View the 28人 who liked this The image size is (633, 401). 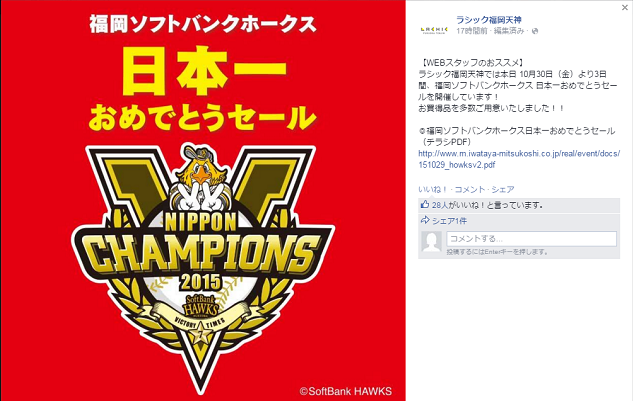click(440, 205)
